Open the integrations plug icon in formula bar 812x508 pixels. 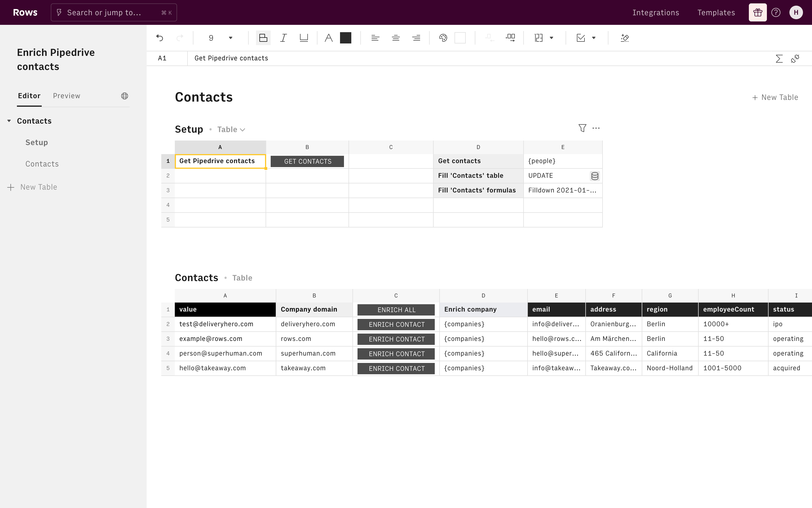(x=795, y=59)
